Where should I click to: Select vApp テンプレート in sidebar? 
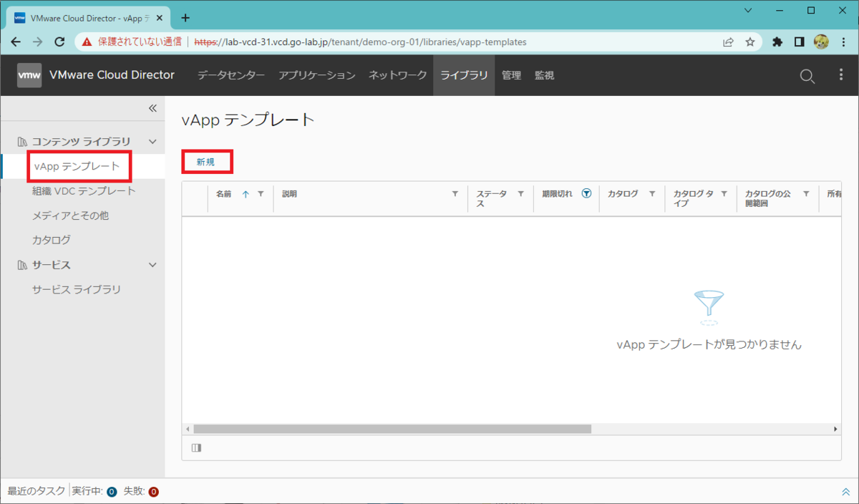[x=77, y=166]
